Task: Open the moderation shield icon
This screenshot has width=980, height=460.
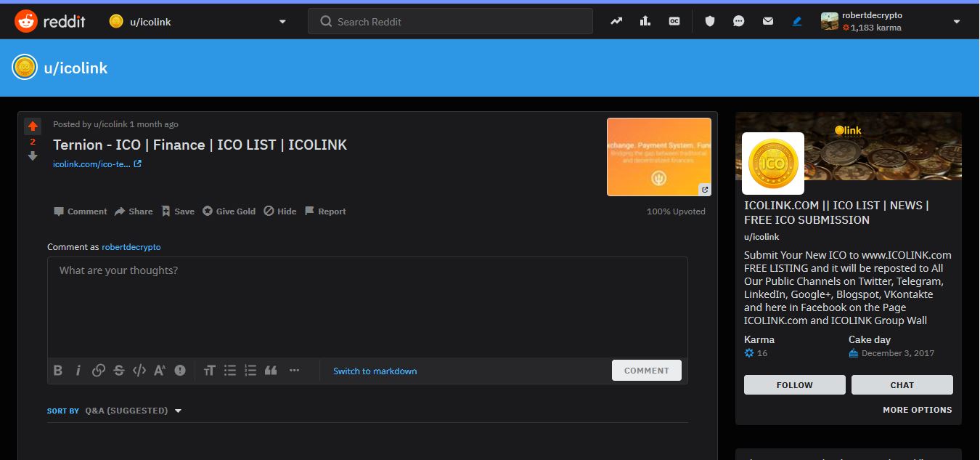Action: 710,21
